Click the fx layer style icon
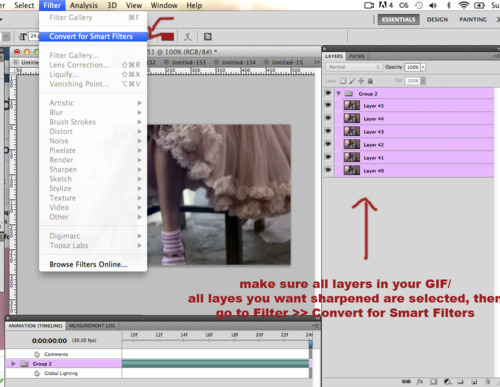The height and width of the screenshot is (387, 500). click(x=420, y=382)
